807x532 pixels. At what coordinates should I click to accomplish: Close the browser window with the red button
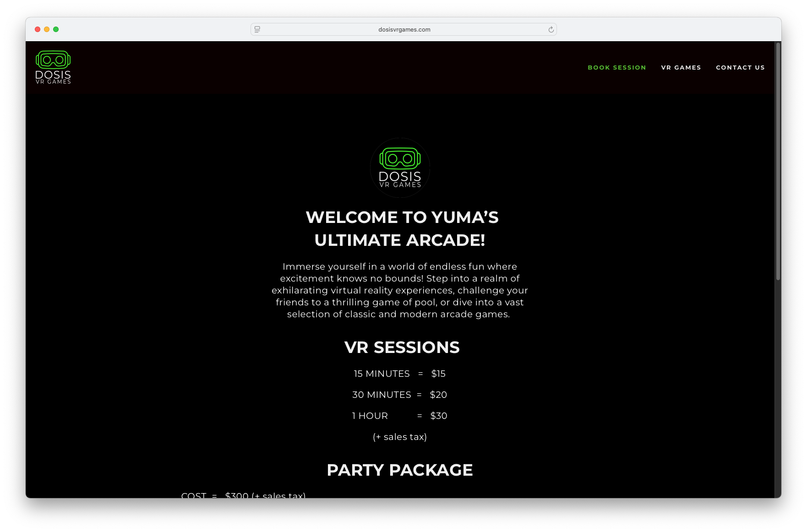[x=38, y=29]
